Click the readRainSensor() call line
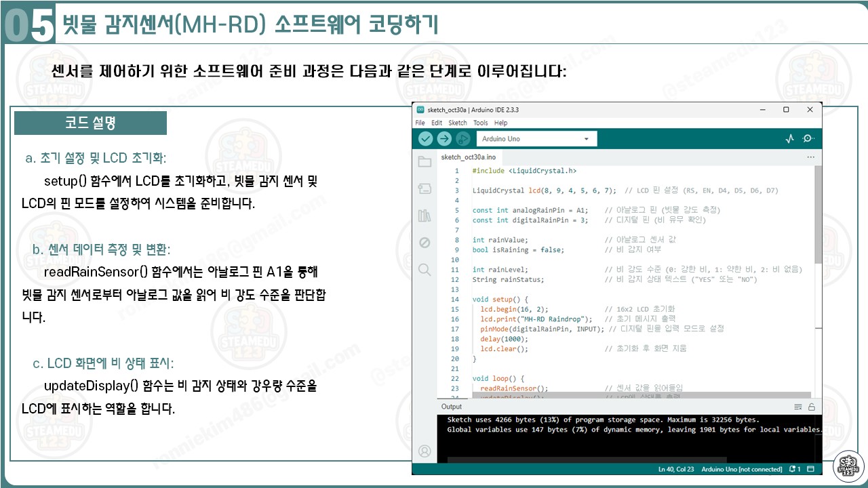Screen dimensions: 868x488 click(x=581, y=388)
